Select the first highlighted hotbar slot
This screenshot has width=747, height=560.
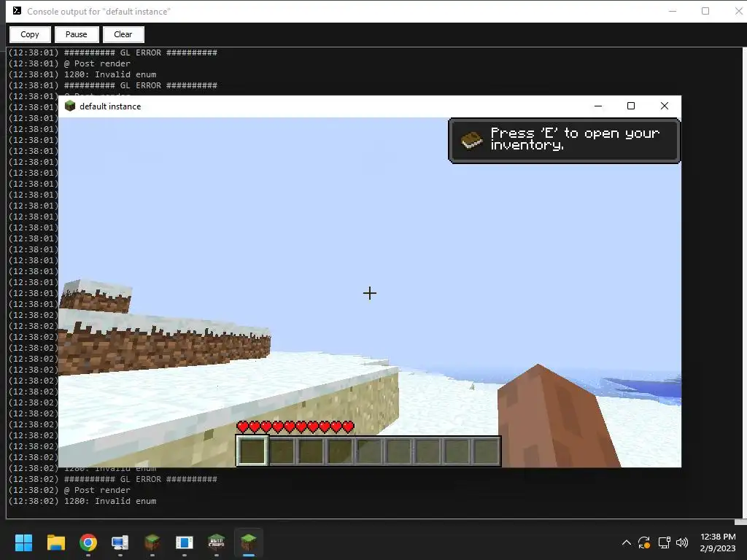[x=252, y=451]
